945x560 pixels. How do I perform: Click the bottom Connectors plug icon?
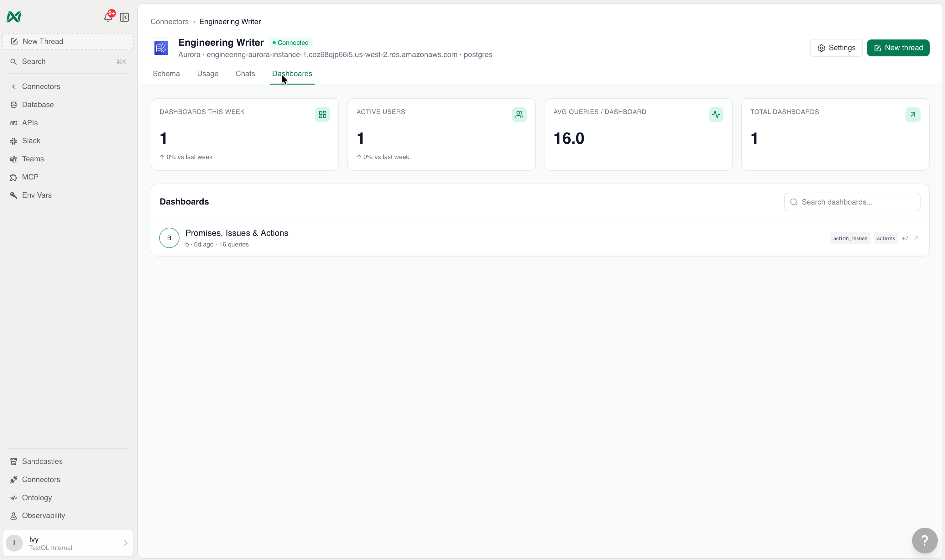(x=13, y=480)
